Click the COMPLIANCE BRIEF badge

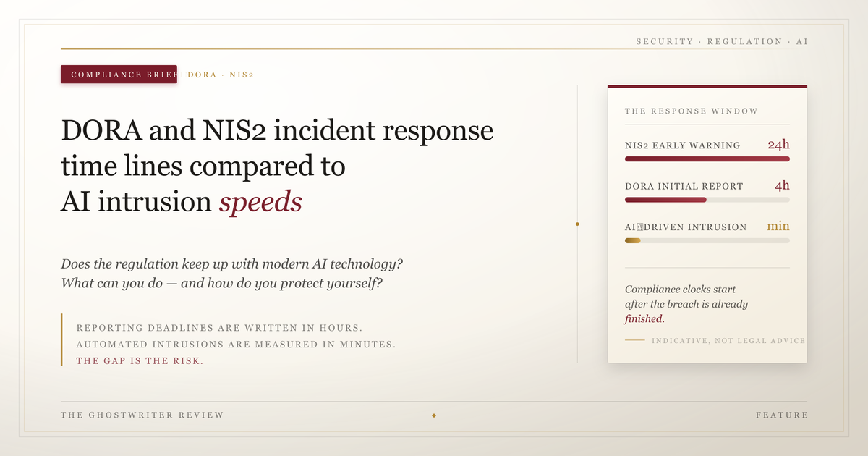coord(119,75)
